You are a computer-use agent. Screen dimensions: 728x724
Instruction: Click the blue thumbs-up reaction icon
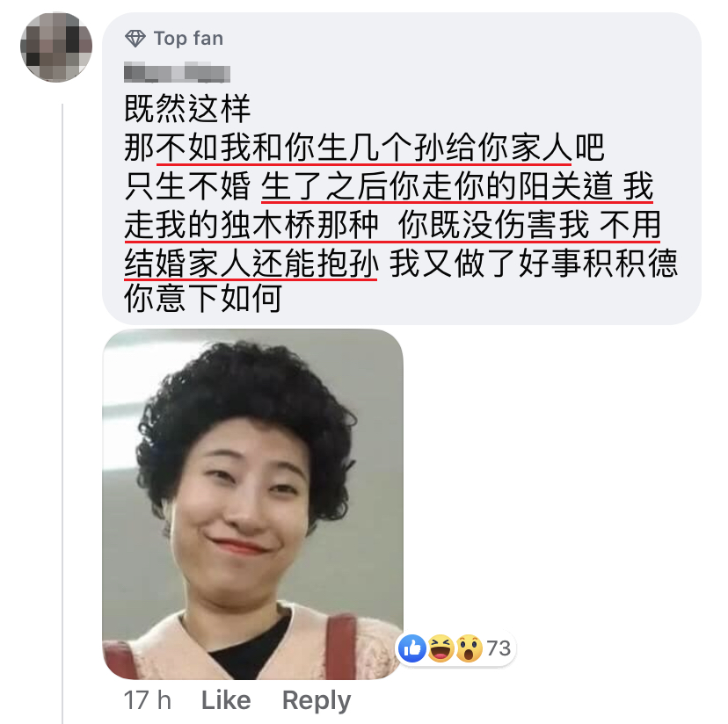point(411,648)
